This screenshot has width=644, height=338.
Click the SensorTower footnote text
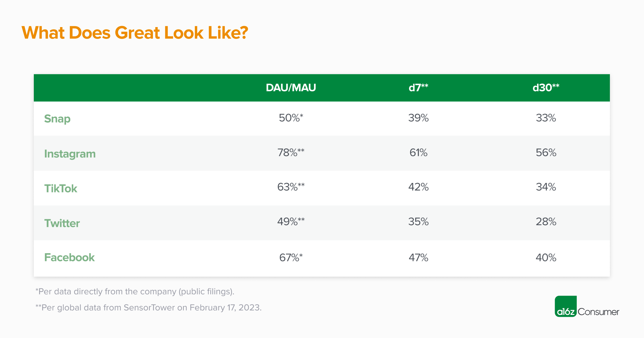pos(148,307)
